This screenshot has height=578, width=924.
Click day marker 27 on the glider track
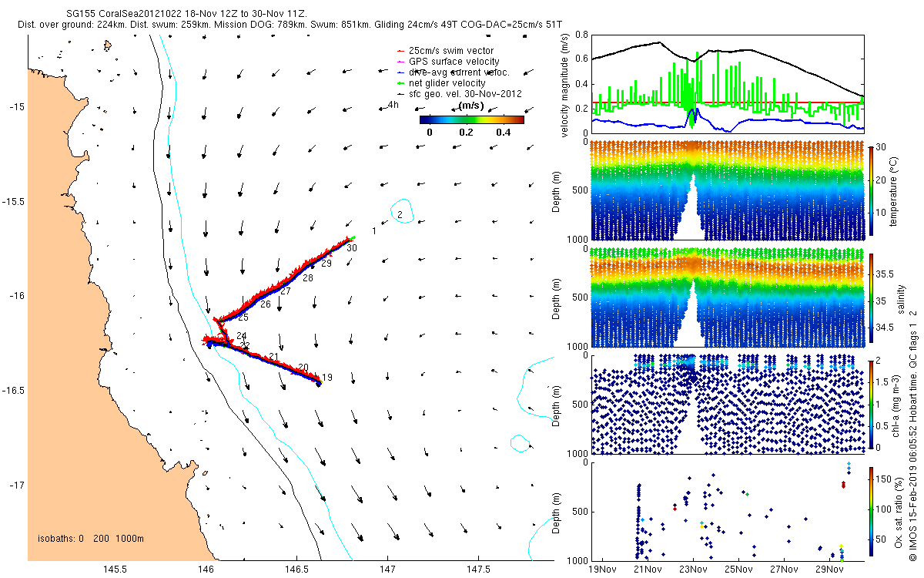click(x=286, y=291)
